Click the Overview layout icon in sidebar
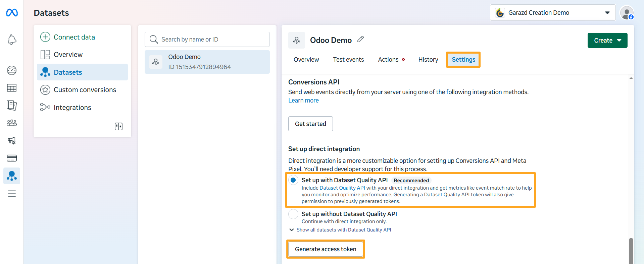The height and width of the screenshot is (264, 644). pyautogui.click(x=45, y=55)
